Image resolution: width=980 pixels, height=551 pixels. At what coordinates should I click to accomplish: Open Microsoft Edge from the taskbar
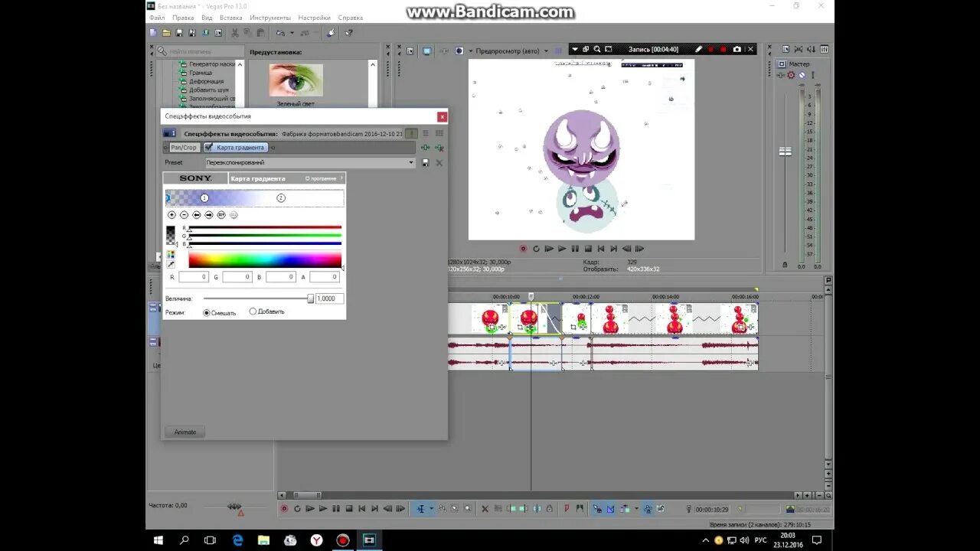237,540
